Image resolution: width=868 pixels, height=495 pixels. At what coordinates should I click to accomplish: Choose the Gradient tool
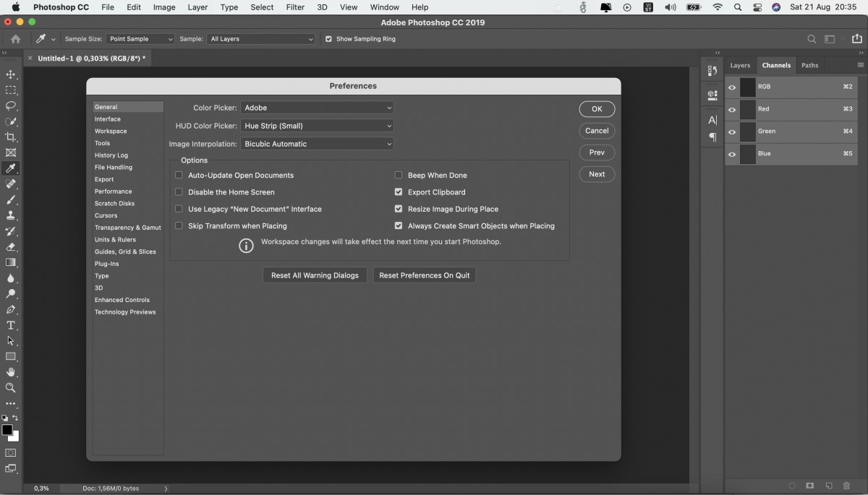[11, 262]
